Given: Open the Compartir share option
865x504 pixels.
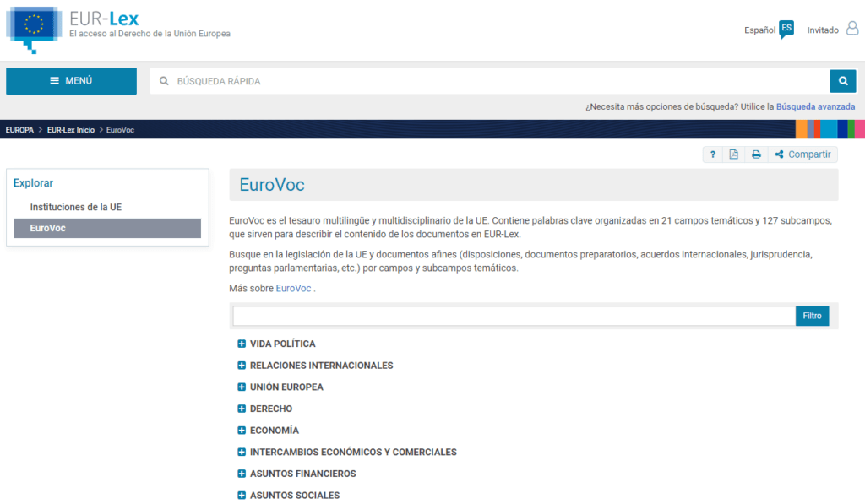Looking at the screenshot, I should (802, 154).
